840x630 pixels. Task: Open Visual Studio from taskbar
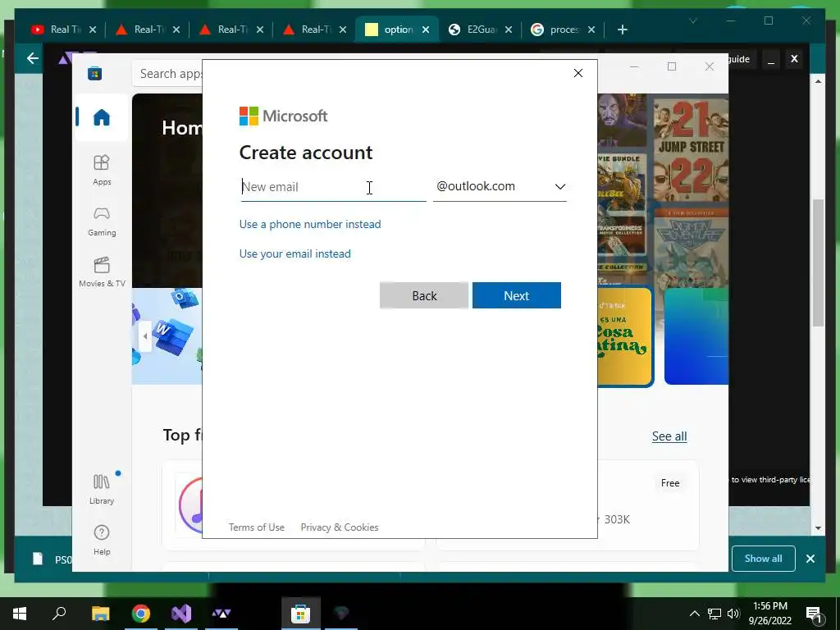tap(181, 614)
